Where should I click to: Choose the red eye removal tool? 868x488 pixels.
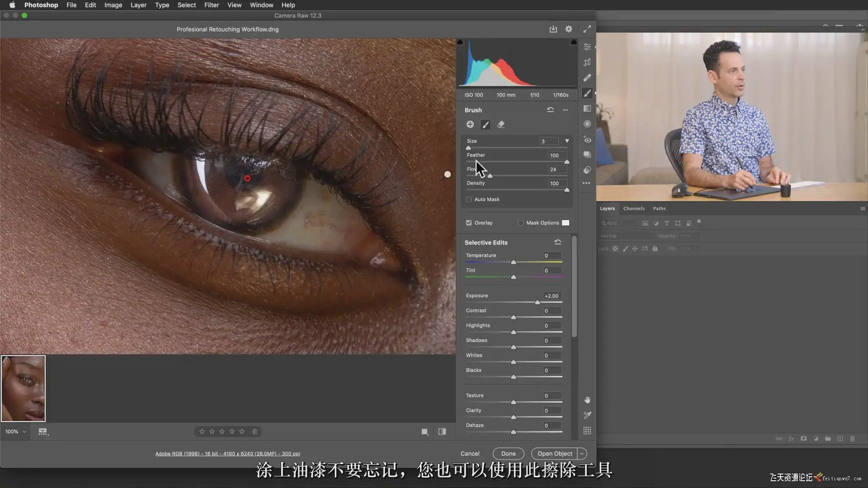coord(587,140)
